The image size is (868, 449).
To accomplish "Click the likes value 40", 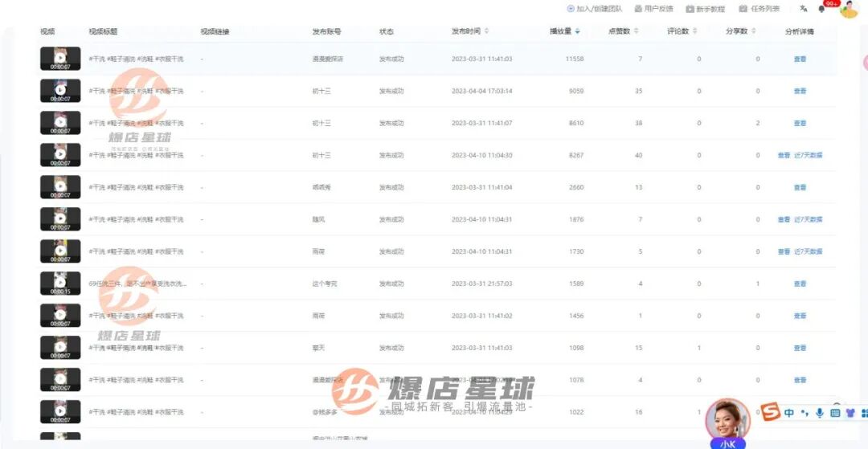I will tap(639, 155).
